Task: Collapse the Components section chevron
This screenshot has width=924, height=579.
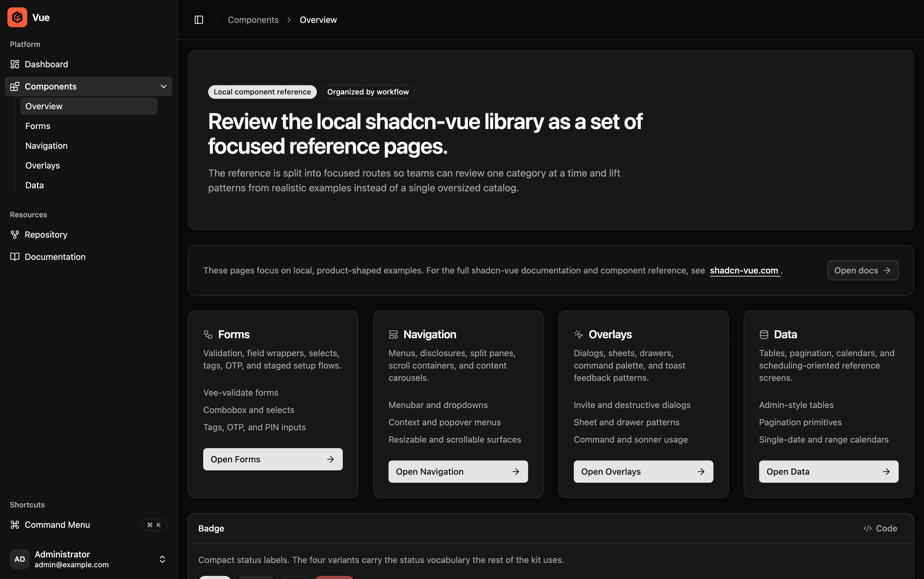Action: click(x=164, y=86)
